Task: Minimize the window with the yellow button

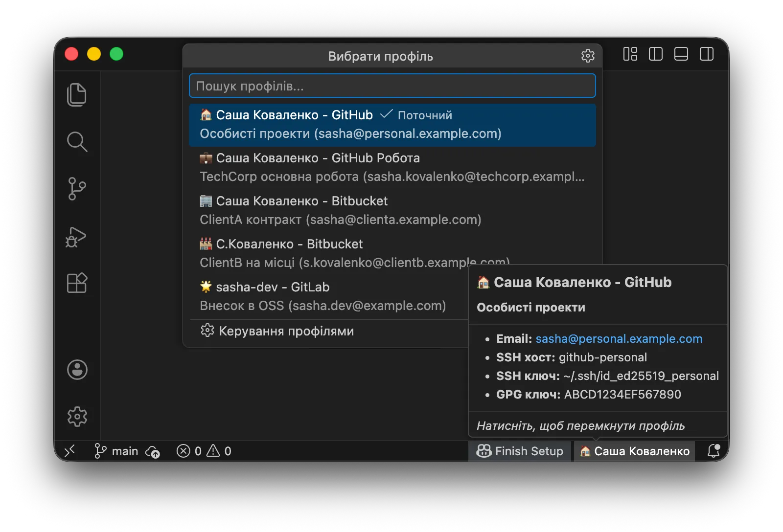Action: 94,54
